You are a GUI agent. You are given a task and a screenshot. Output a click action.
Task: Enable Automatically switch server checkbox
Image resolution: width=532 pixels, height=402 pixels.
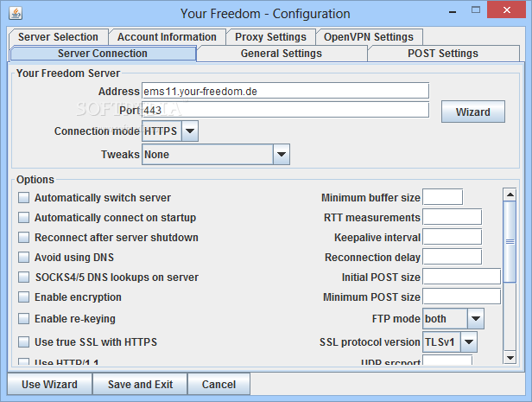tap(24, 198)
